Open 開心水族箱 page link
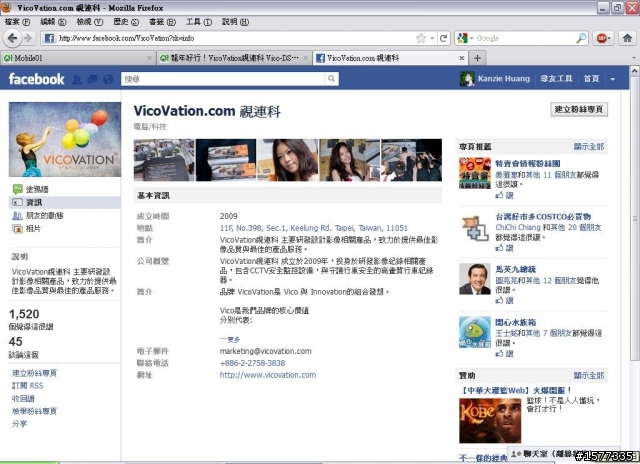 (516, 322)
